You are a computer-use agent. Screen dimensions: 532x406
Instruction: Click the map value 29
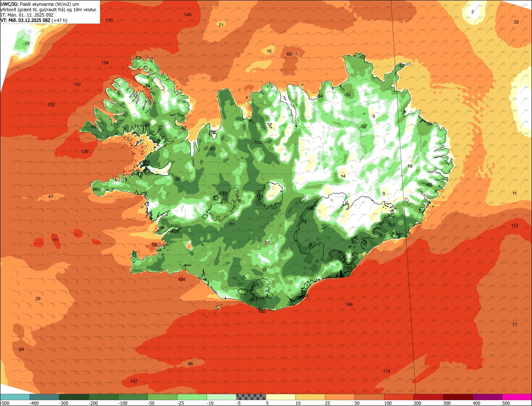(38, 299)
